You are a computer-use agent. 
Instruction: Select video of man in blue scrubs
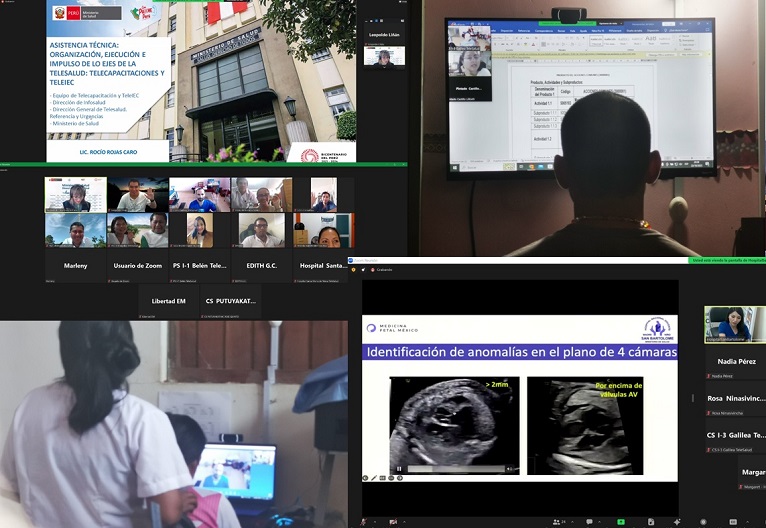point(199,194)
